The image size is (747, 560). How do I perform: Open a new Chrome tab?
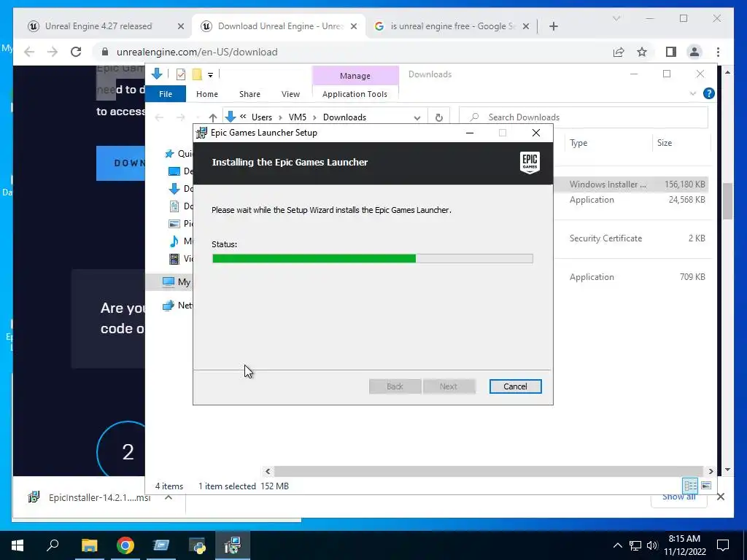click(x=553, y=26)
